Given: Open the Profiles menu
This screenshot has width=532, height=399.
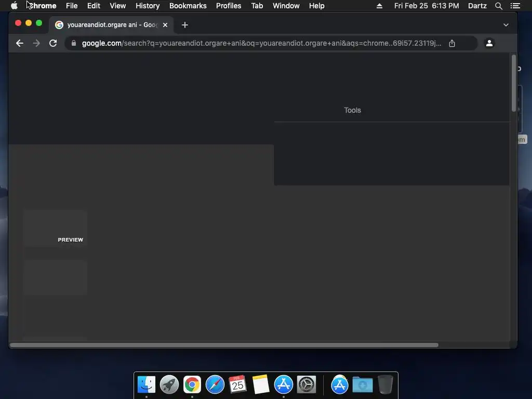Looking at the screenshot, I should (229, 6).
